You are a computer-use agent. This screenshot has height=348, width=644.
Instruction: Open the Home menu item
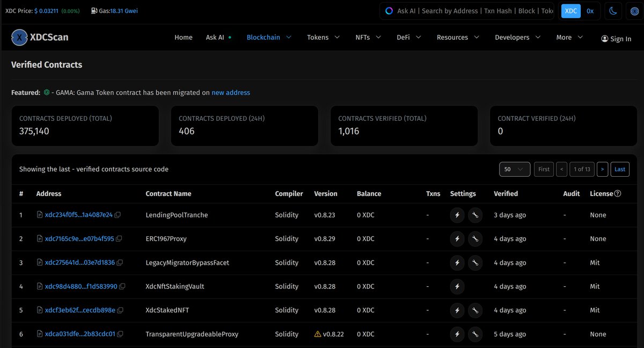(x=184, y=38)
